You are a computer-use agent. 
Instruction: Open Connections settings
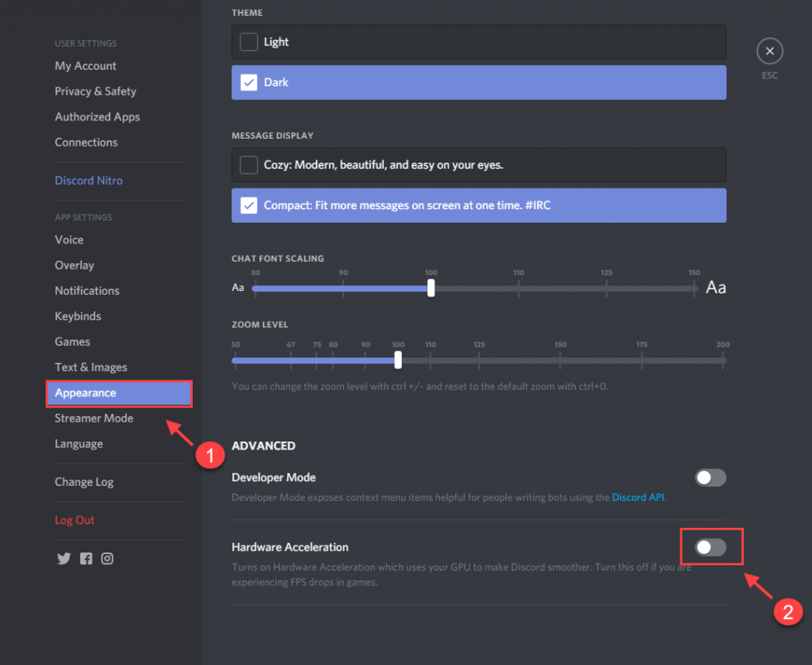point(86,143)
